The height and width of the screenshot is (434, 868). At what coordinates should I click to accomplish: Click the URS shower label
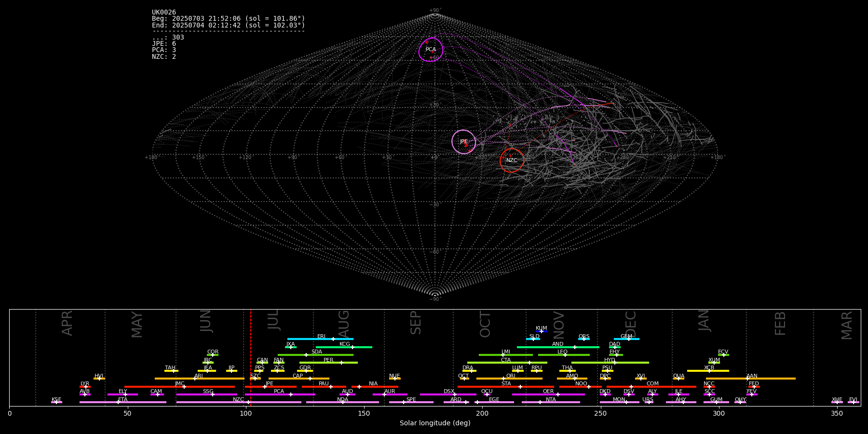point(648,400)
